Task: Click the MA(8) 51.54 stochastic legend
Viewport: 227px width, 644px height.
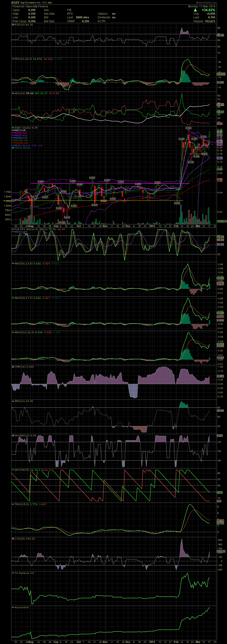Action: tap(21, 232)
